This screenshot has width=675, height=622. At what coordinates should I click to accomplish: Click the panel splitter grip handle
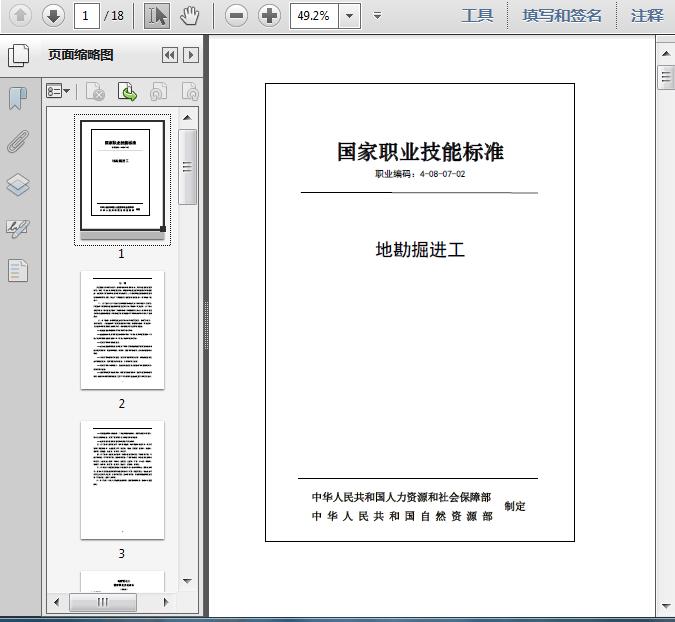click(206, 325)
